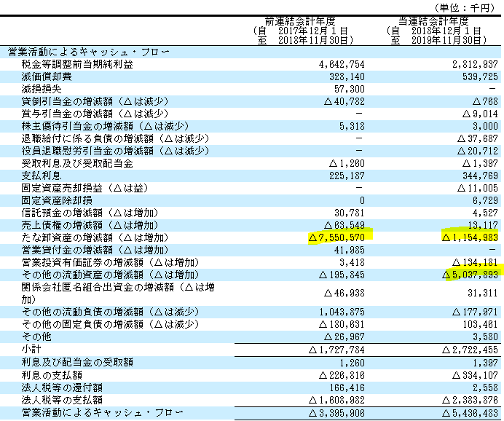
Task: Click the 営業活動によるキャッシュ・フロー section heading
Action: 88,52
